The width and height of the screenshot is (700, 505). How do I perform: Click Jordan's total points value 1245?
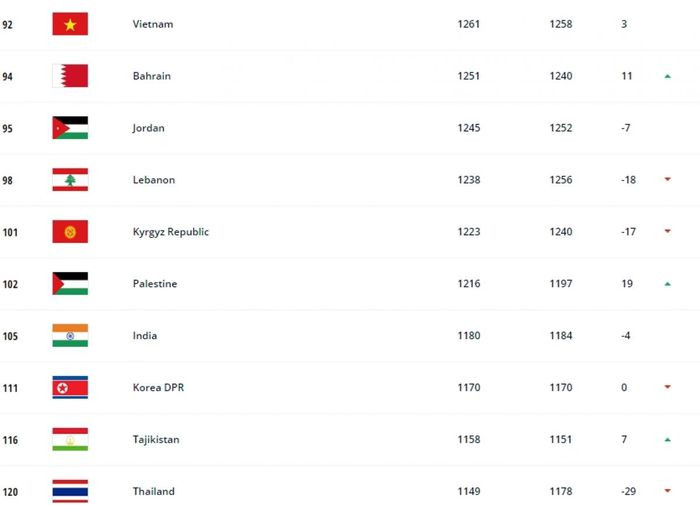coord(468,128)
